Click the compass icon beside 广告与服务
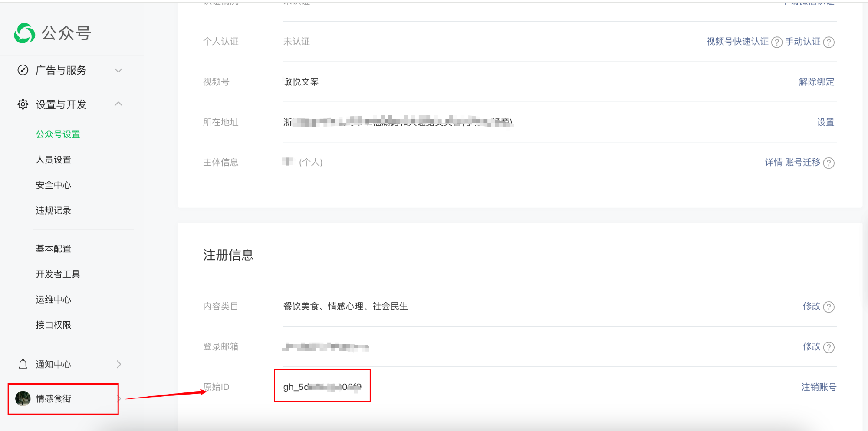The width and height of the screenshot is (868, 431). tap(23, 70)
